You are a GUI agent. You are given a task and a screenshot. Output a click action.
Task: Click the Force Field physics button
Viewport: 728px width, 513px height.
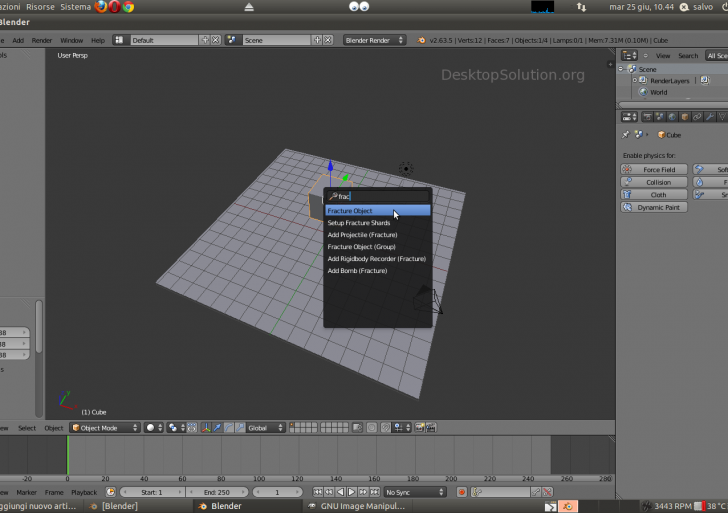[655, 170]
